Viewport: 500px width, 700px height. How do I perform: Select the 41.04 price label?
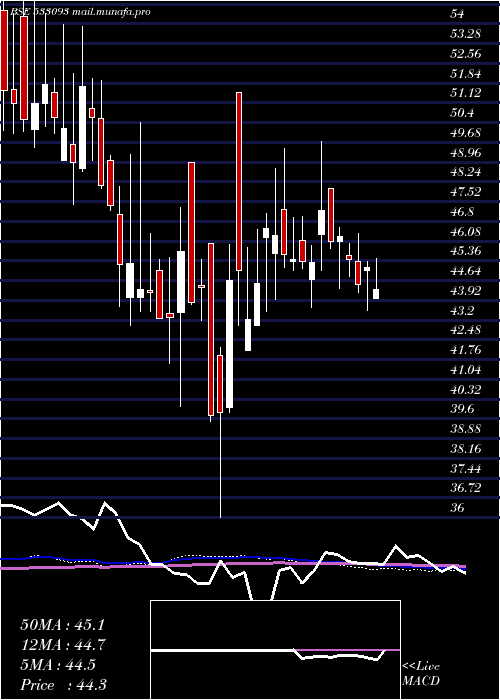pos(465,370)
